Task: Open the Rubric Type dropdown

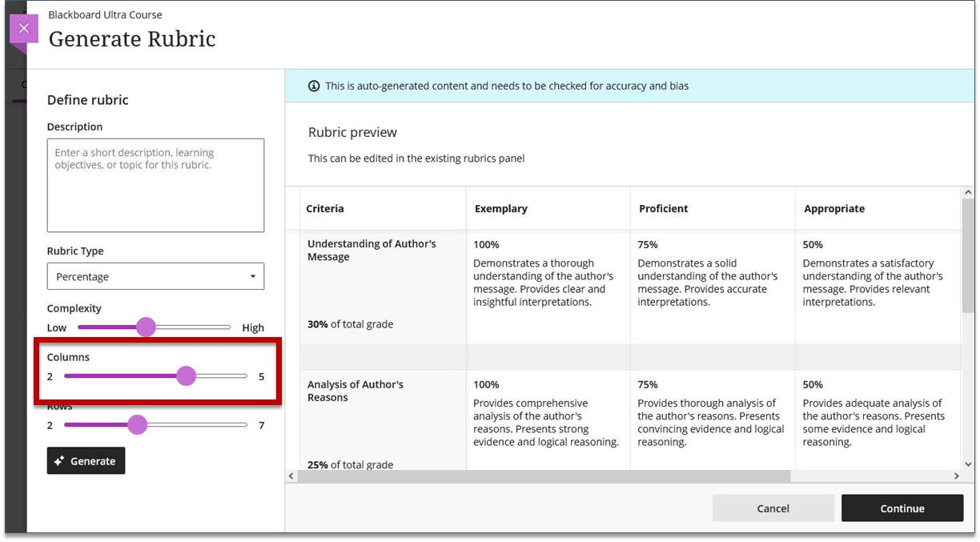Action: point(155,276)
